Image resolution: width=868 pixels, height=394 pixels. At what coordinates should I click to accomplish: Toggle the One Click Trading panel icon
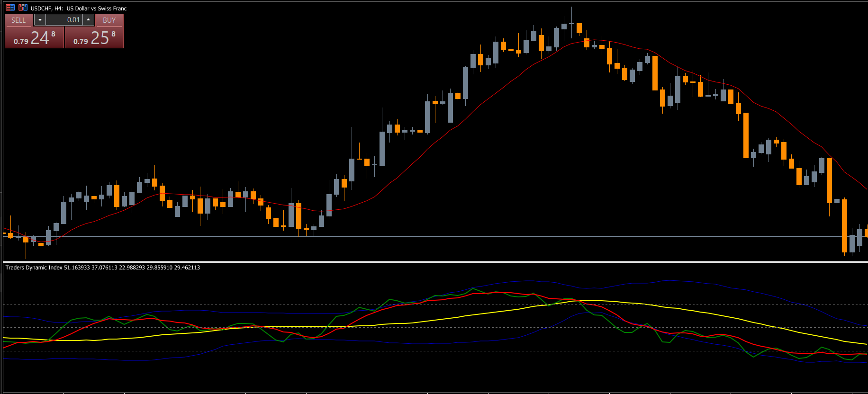(10, 8)
